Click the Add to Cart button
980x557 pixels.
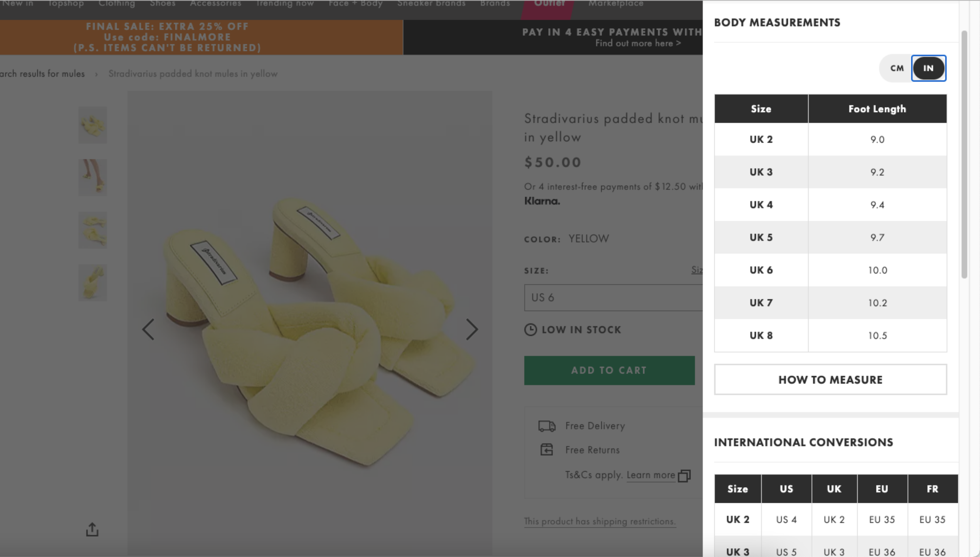(x=609, y=370)
